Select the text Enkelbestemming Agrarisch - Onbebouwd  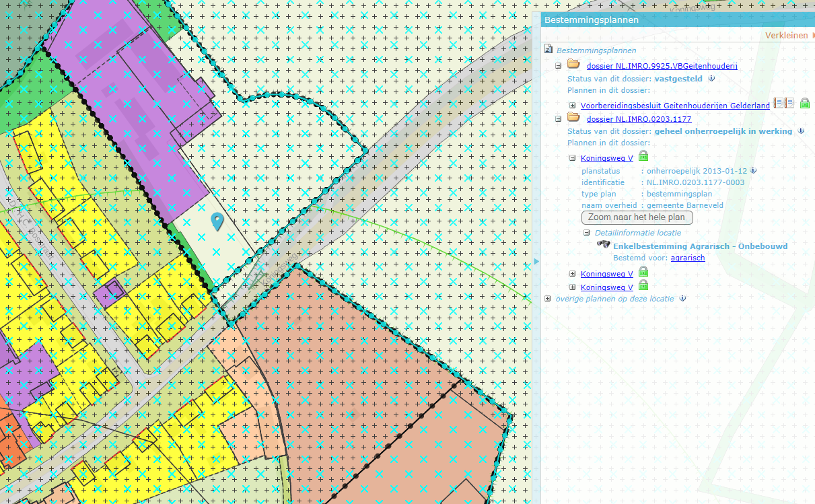[700, 246]
